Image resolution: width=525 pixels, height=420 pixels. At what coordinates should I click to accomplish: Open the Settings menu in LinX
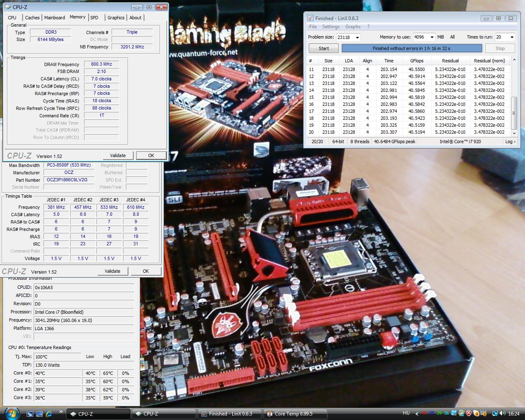(331, 27)
